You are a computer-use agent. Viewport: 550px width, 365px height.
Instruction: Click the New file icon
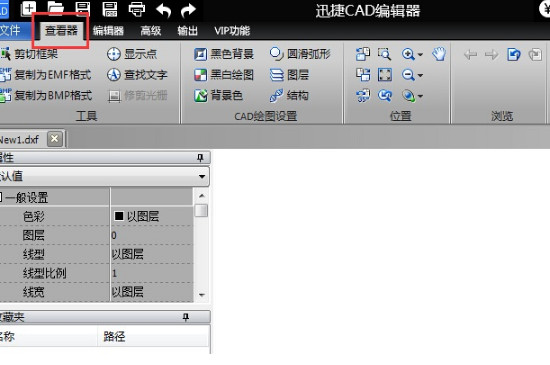click(x=28, y=8)
